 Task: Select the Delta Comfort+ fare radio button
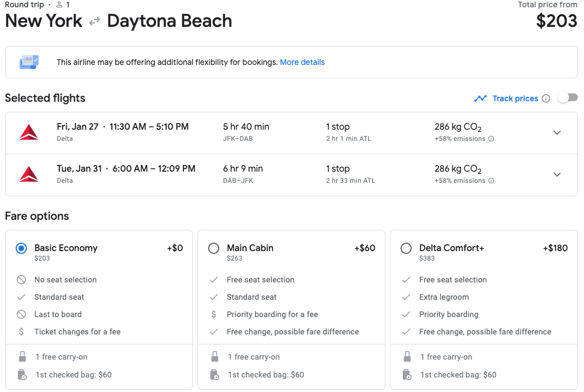click(x=406, y=248)
